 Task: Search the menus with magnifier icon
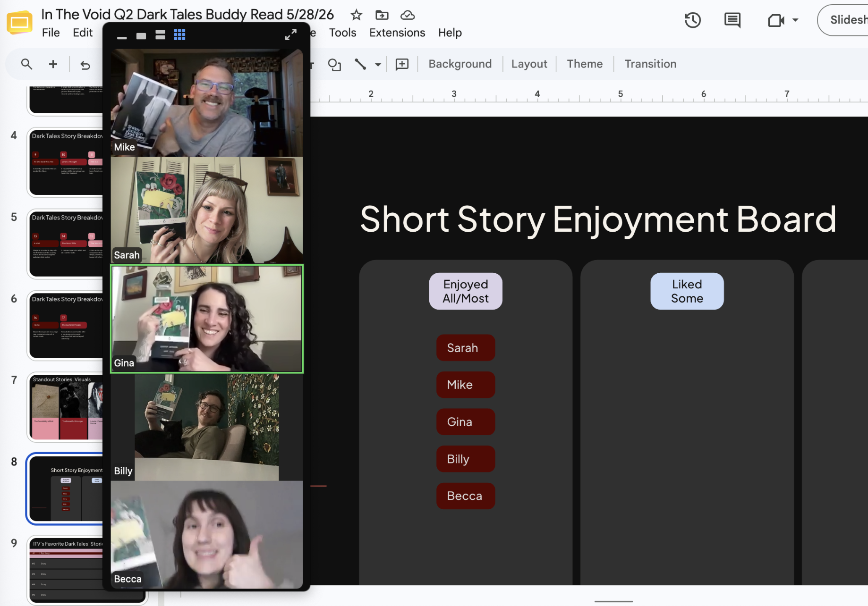(27, 64)
